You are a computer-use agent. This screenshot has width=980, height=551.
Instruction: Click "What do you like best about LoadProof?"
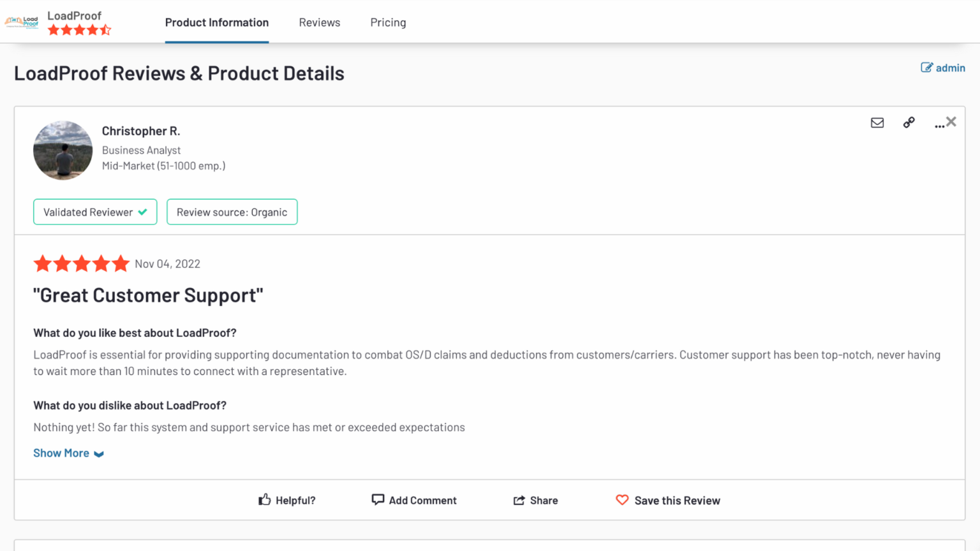click(135, 333)
